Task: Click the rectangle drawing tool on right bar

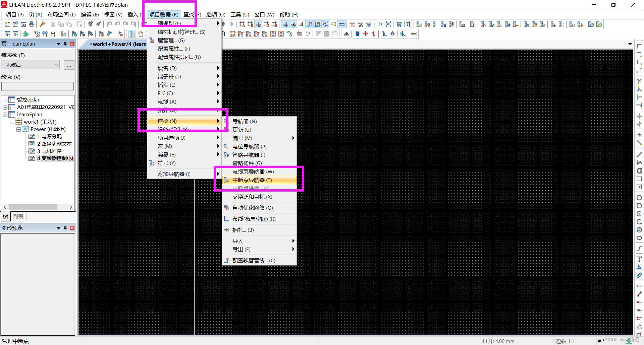Action: tap(639, 179)
